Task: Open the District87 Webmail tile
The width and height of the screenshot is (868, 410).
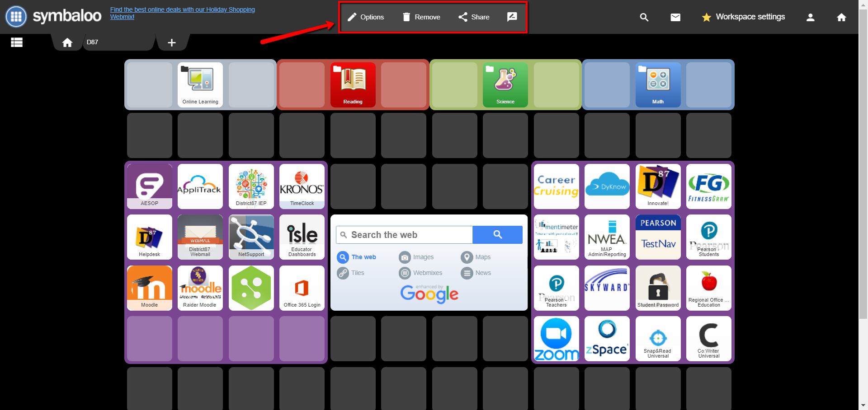Action: click(x=200, y=237)
